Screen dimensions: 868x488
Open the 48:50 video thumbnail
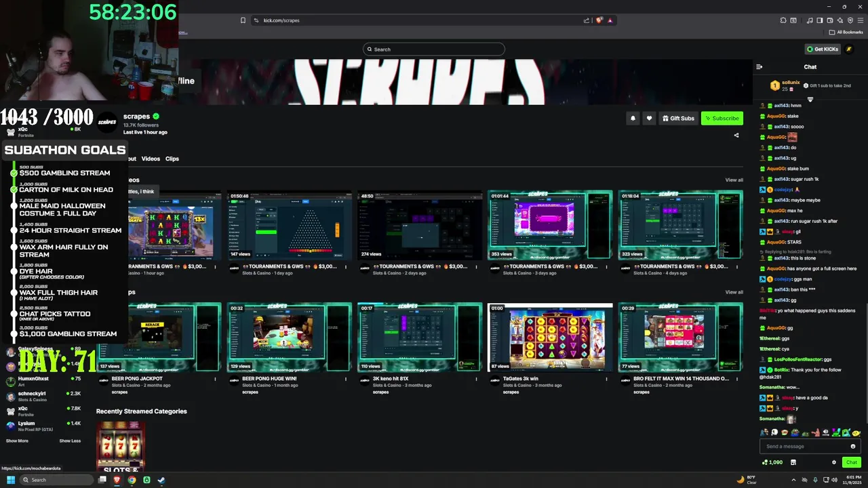click(420, 225)
